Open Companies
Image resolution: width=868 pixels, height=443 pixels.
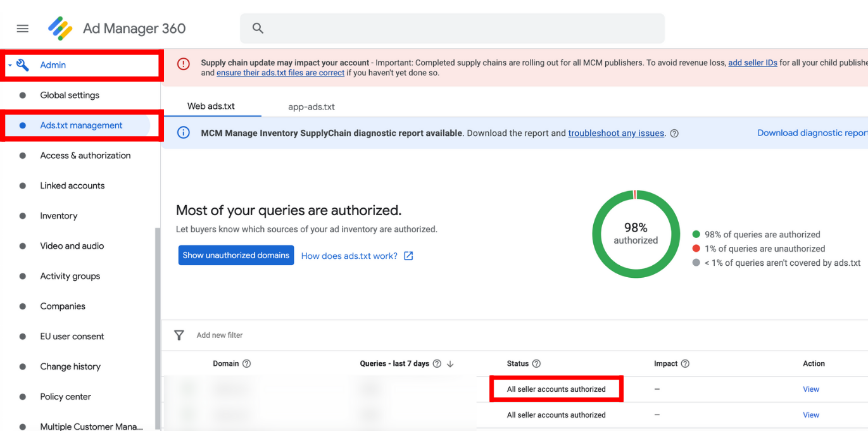pyautogui.click(x=63, y=306)
